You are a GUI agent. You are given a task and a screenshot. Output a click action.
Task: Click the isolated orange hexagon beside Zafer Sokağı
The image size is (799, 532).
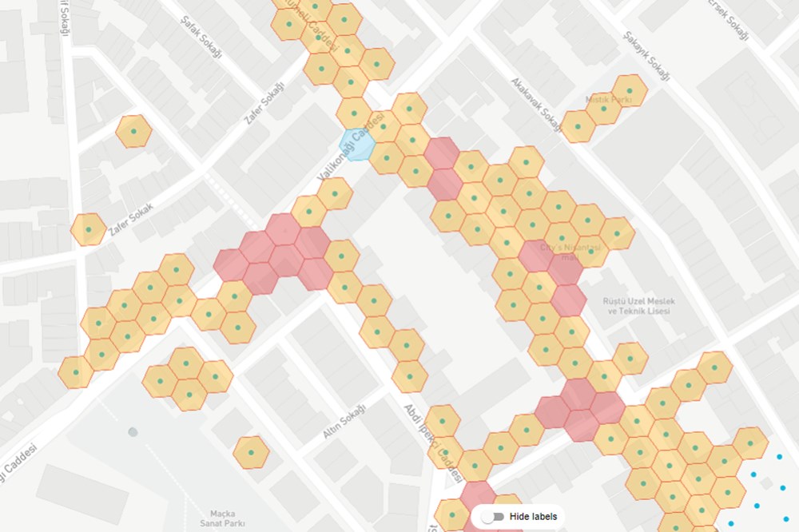[133, 131]
